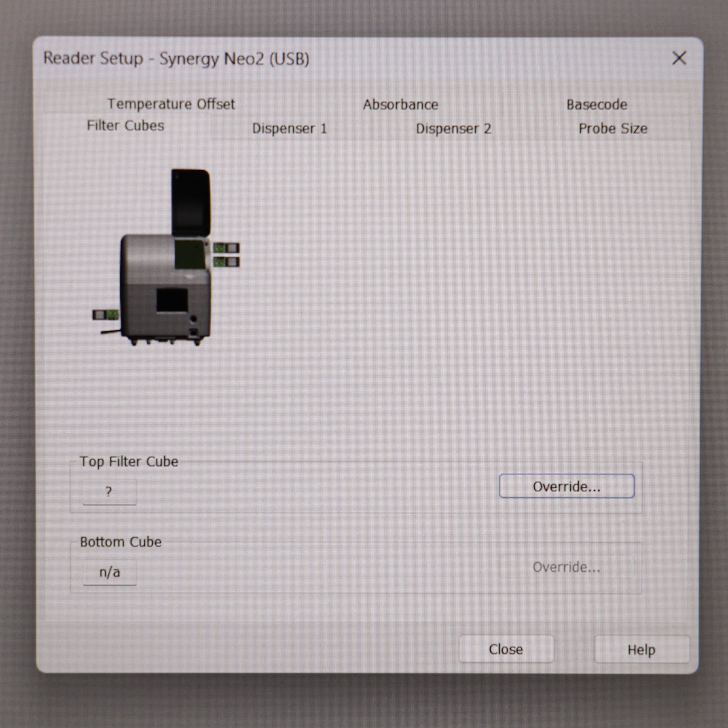728x728 pixels.
Task: Switch to the Dispenser 1 tab
Action: (x=290, y=129)
